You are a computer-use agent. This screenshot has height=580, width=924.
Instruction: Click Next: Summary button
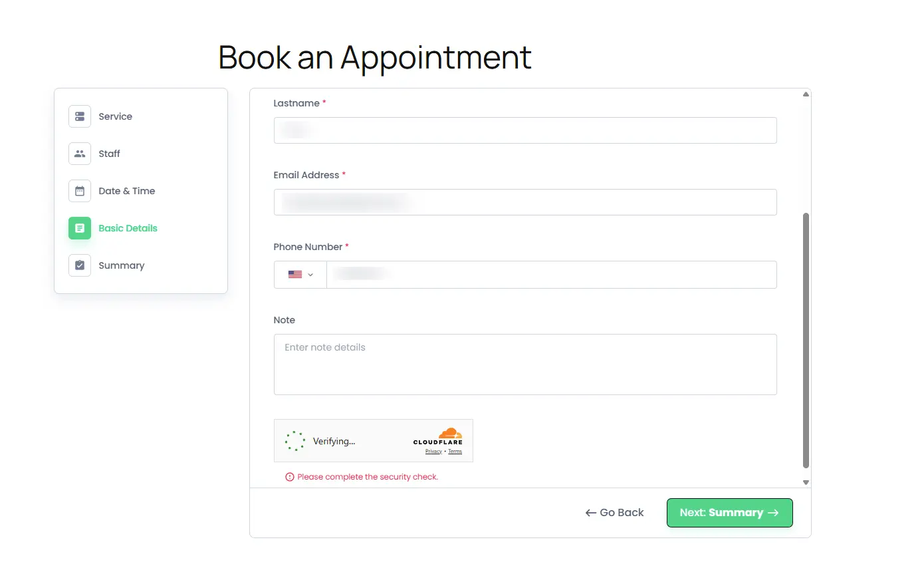(x=729, y=513)
